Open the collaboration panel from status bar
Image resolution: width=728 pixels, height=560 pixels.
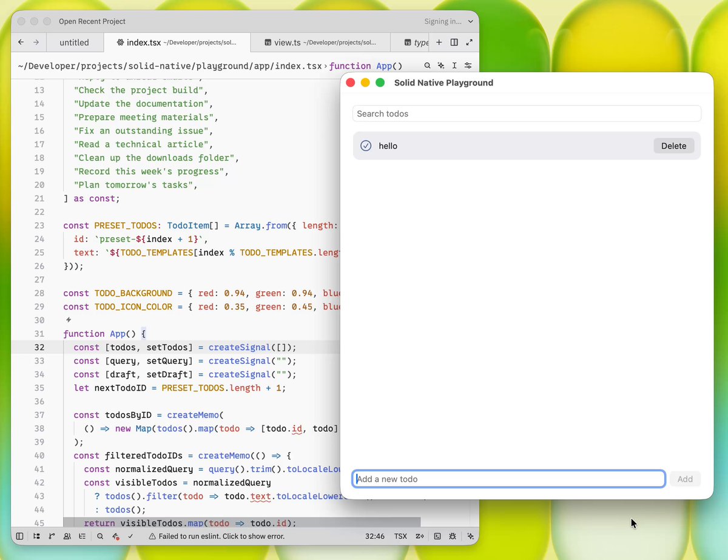click(x=67, y=536)
